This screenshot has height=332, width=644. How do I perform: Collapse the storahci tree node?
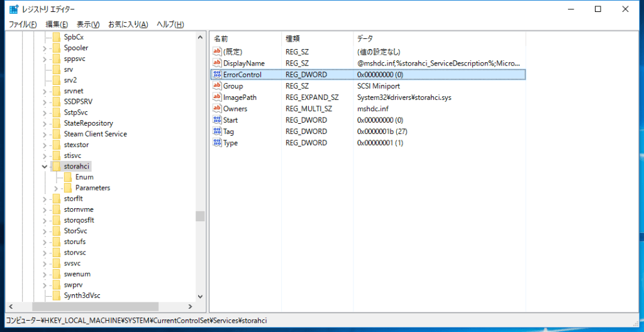coord(45,166)
